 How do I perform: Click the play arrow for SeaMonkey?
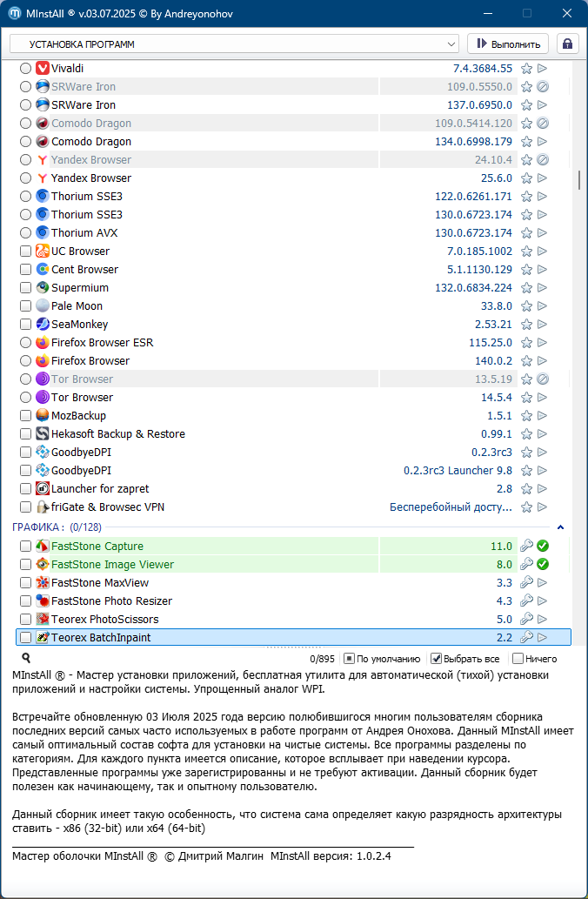[x=542, y=325]
